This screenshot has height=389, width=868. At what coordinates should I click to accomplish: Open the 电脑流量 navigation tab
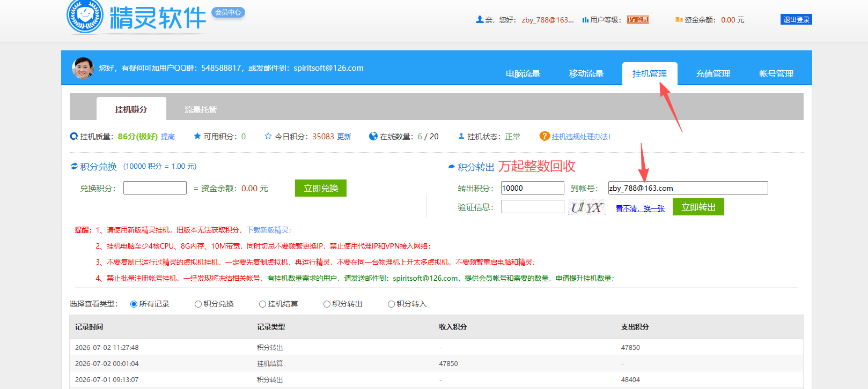(523, 74)
